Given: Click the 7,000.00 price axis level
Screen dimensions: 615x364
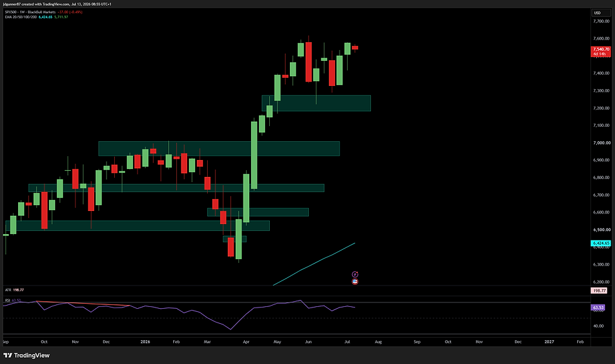Looking at the screenshot, I should point(601,143).
